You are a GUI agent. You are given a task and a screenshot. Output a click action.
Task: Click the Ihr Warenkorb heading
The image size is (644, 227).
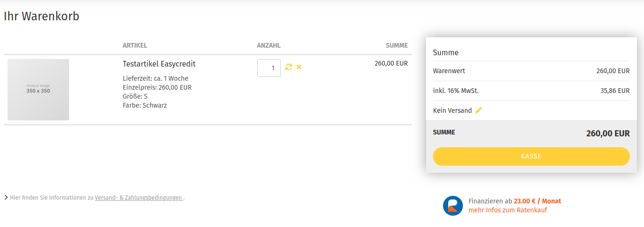pos(42,16)
